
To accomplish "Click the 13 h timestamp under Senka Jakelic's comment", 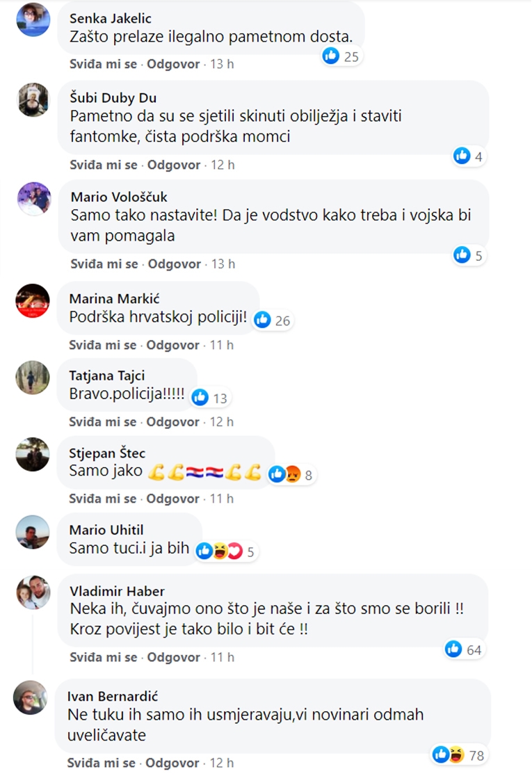I will (223, 64).
